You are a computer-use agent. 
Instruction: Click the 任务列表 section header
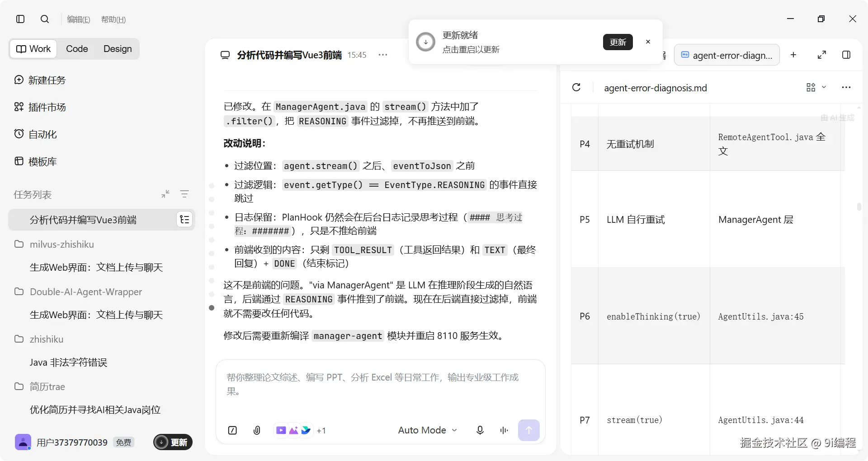click(x=33, y=194)
